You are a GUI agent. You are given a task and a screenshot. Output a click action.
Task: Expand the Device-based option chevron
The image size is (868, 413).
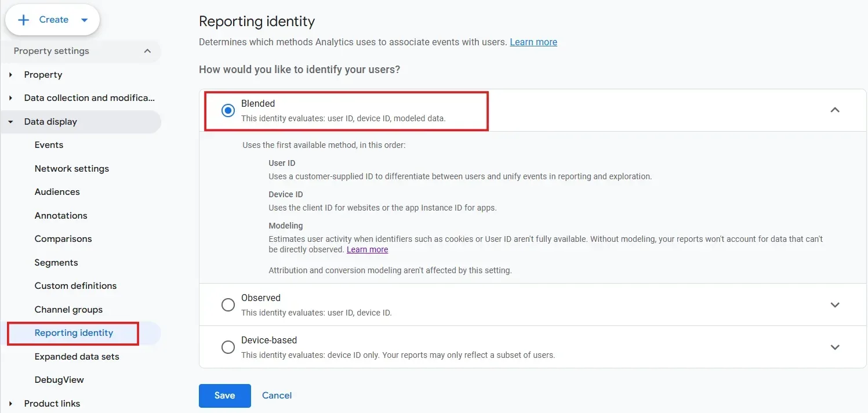pos(835,347)
